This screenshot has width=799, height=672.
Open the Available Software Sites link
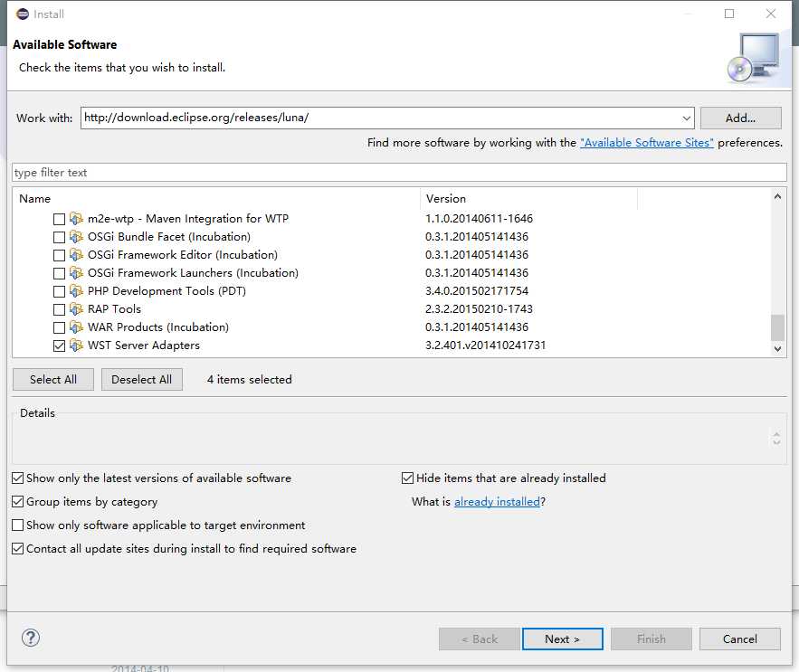[x=647, y=143]
